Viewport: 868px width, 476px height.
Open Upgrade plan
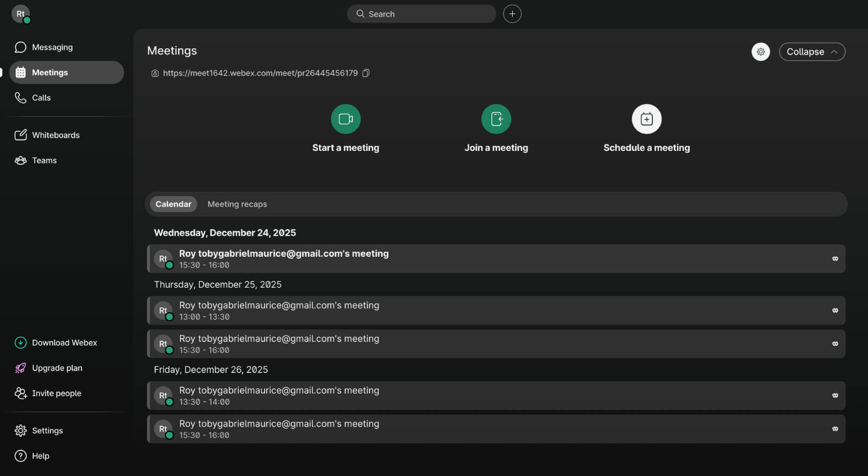click(x=66, y=368)
